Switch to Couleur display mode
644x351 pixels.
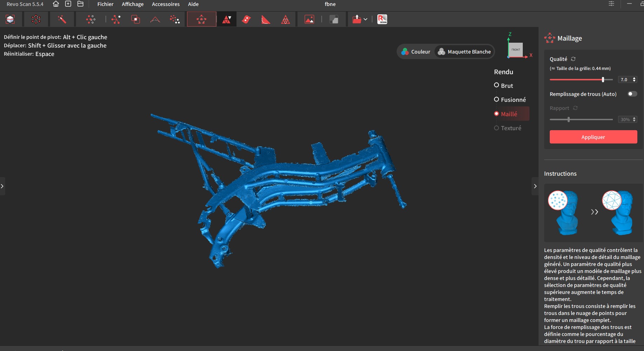(416, 52)
